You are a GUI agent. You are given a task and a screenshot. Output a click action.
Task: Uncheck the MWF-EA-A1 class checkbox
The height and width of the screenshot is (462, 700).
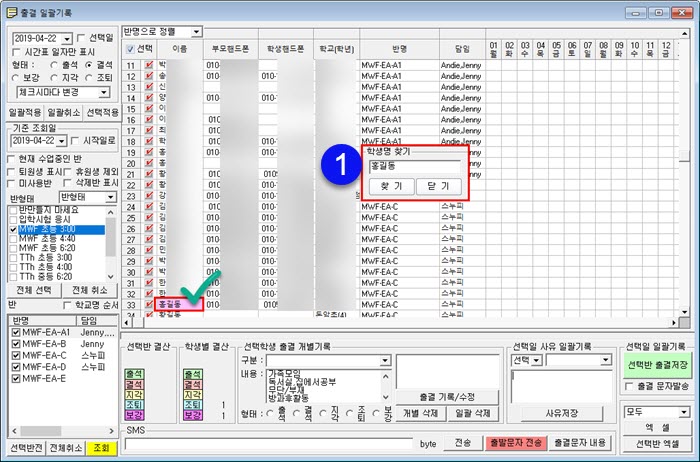(16, 333)
